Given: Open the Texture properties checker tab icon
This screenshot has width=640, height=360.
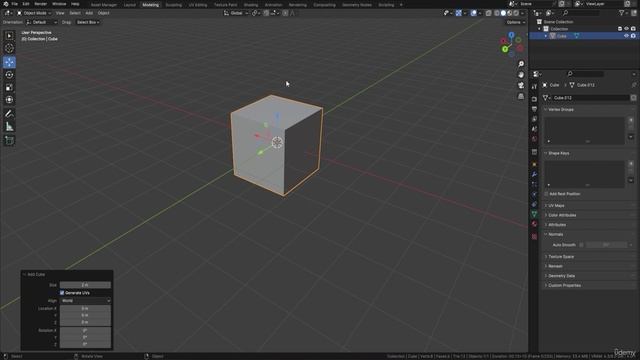Looking at the screenshot, I should tap(534, 236).
